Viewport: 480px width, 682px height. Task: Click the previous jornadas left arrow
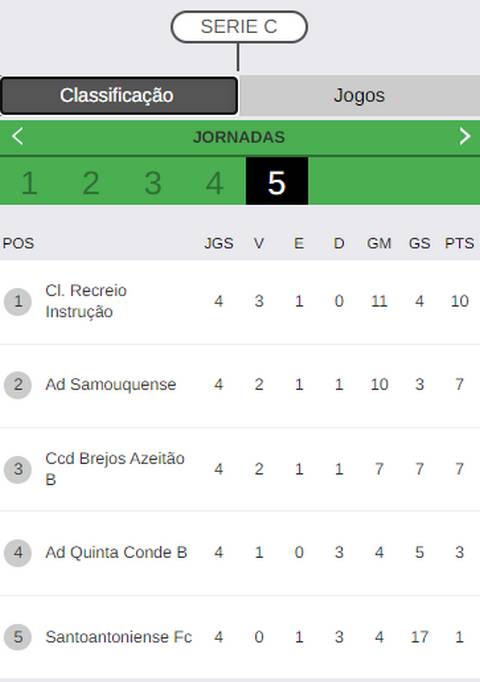[x=17, y=137]
